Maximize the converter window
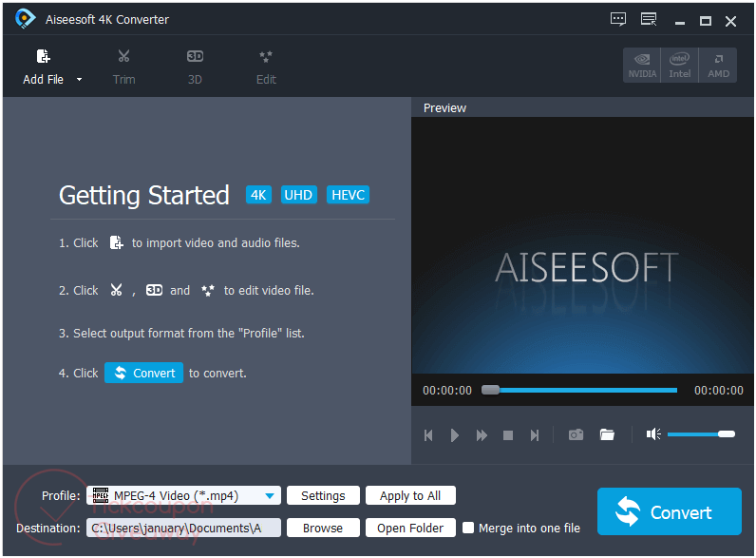 tap(706, 21)
